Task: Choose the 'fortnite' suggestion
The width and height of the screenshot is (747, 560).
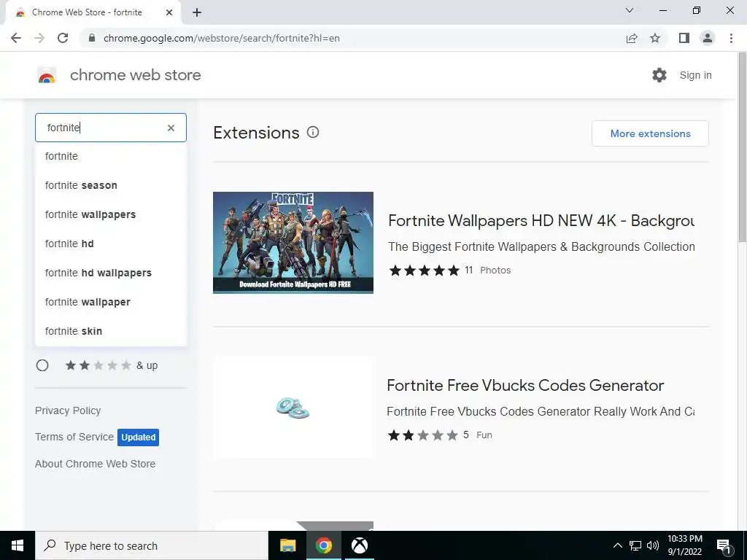Action: (x=111, y=156)
